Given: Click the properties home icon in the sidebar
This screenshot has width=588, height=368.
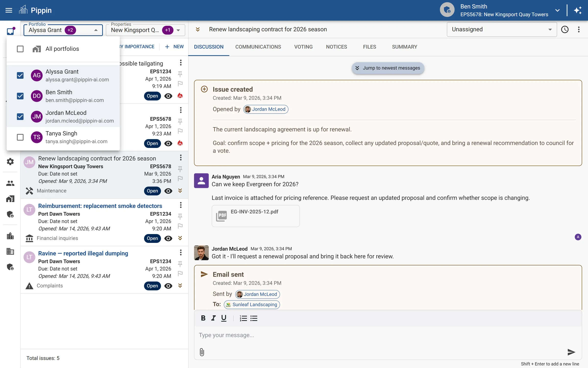Looking at the screenshot, I should 10,199.
